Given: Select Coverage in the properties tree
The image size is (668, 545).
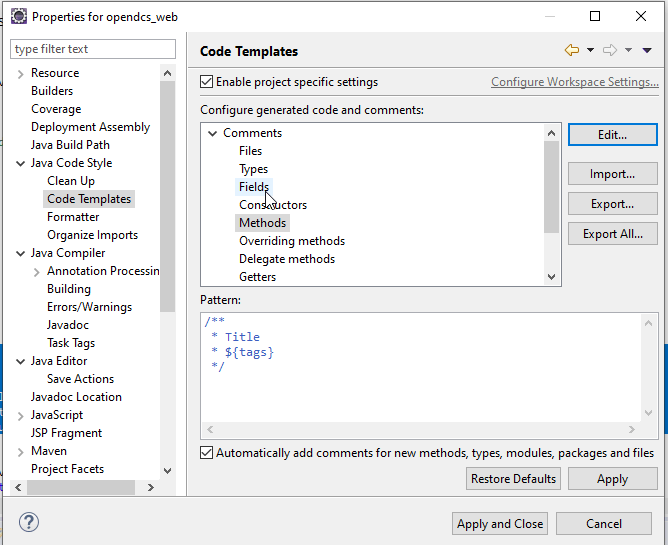Looking at the screenshot, I should [56, 109].
